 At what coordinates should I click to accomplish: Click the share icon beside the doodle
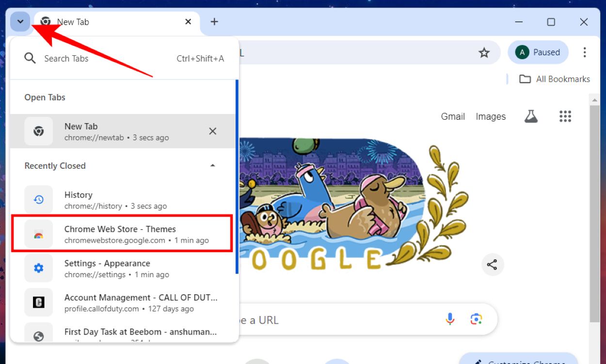click(x=493, y=265)
